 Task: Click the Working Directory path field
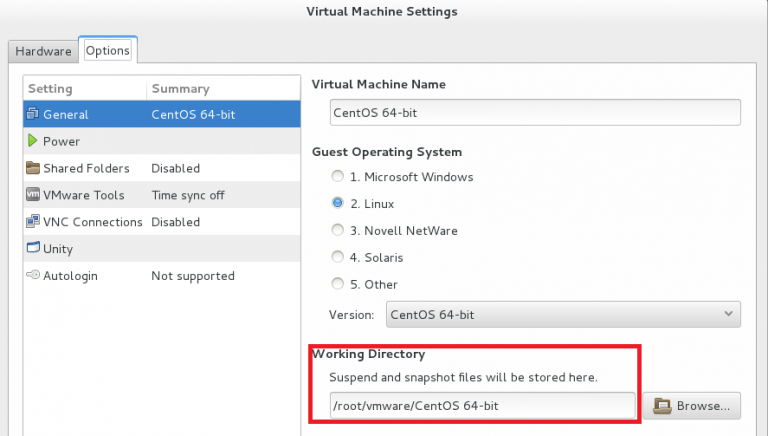click(x=482, y=406)
